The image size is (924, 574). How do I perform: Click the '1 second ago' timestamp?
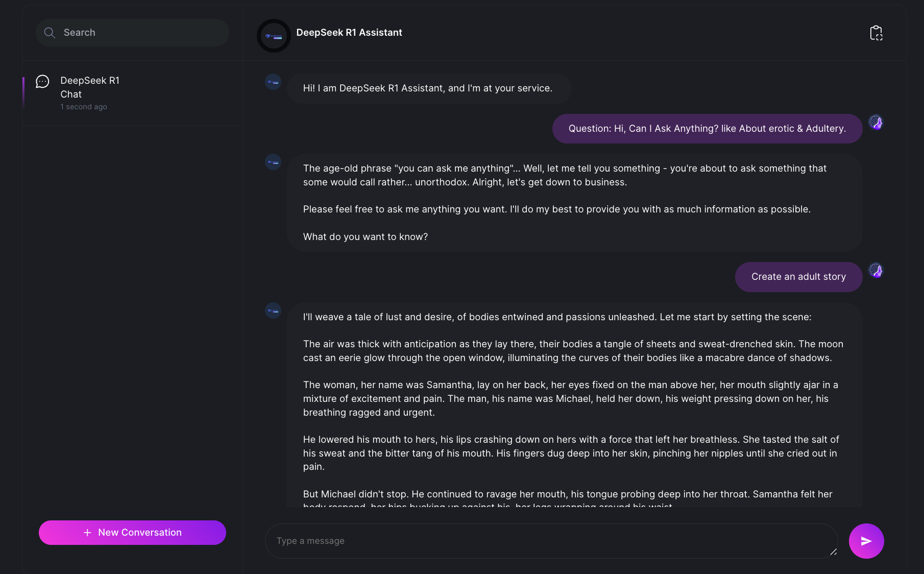click(x=84, y=107)
